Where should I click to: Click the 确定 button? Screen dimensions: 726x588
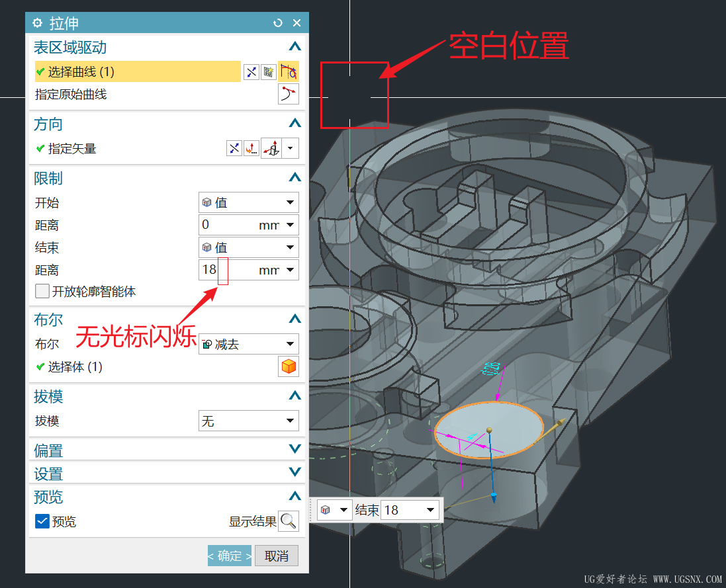pos(230,556)
